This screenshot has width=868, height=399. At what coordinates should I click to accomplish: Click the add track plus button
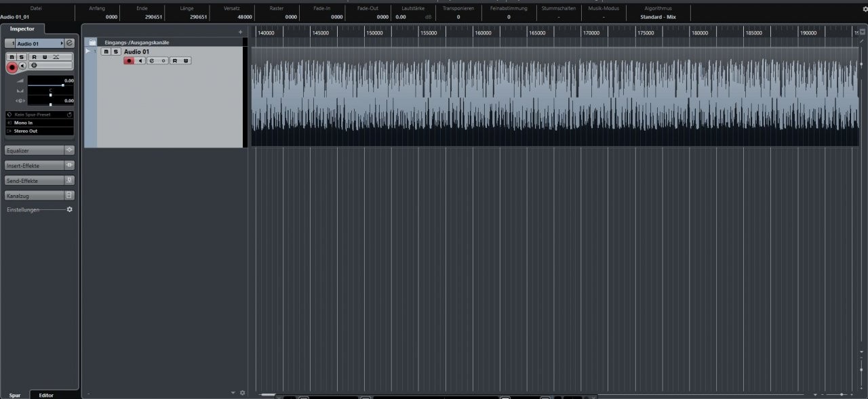click(240, 32)
